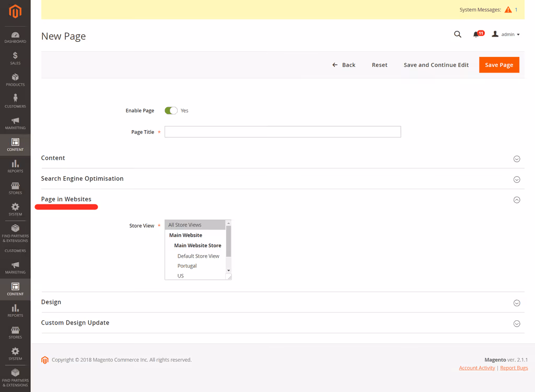Toggle the Enable Page switch

(171, 111)
